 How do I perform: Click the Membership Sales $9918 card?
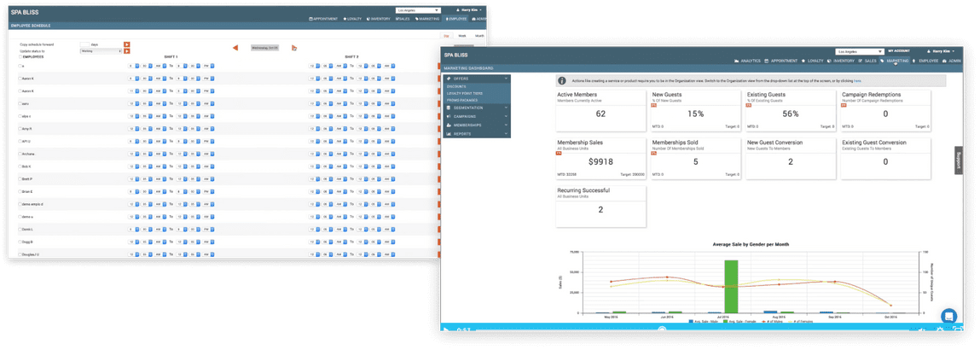pyautogui.click(x=600, y=158)
